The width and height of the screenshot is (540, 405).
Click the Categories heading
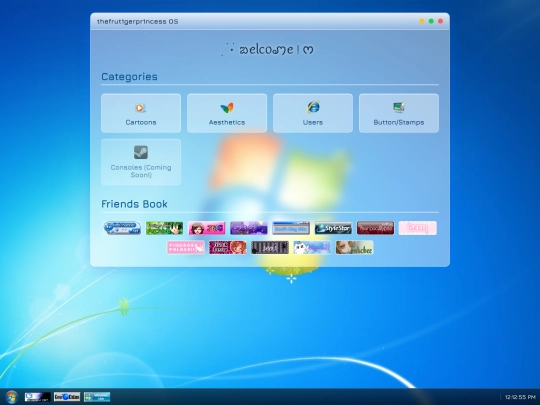coord(129,76)
